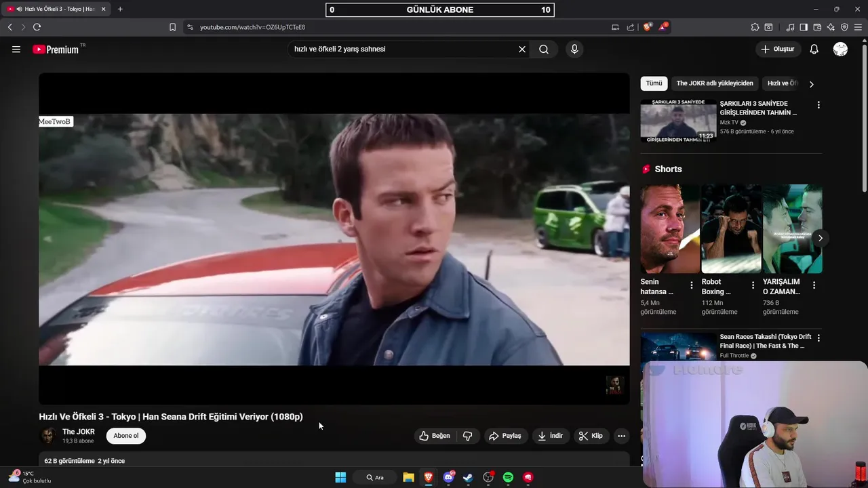
Task: Open new browser tab with plus
Action: (x=120, y=9)
